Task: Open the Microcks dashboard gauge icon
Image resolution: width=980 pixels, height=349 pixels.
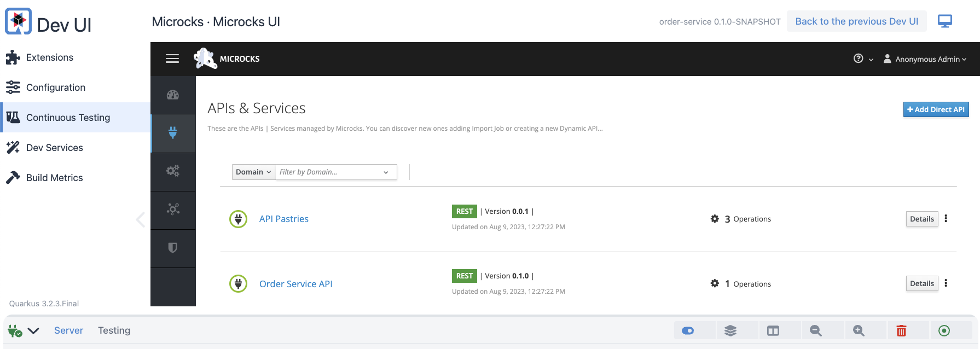Action: click(x=173, y=95)
